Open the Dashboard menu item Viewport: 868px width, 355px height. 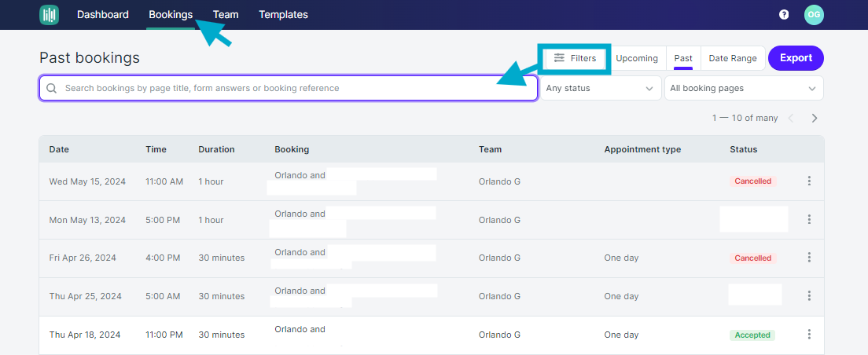[x=103, y=15]
